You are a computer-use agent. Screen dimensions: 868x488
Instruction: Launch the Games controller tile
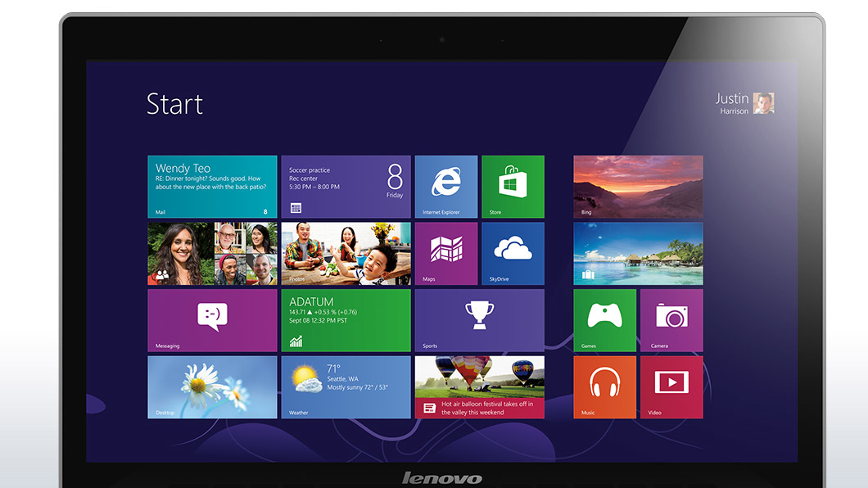(x=604, y=320)
